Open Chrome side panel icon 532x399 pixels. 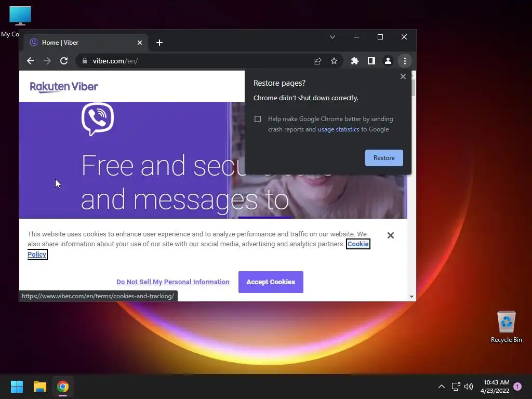click(371, 61)
